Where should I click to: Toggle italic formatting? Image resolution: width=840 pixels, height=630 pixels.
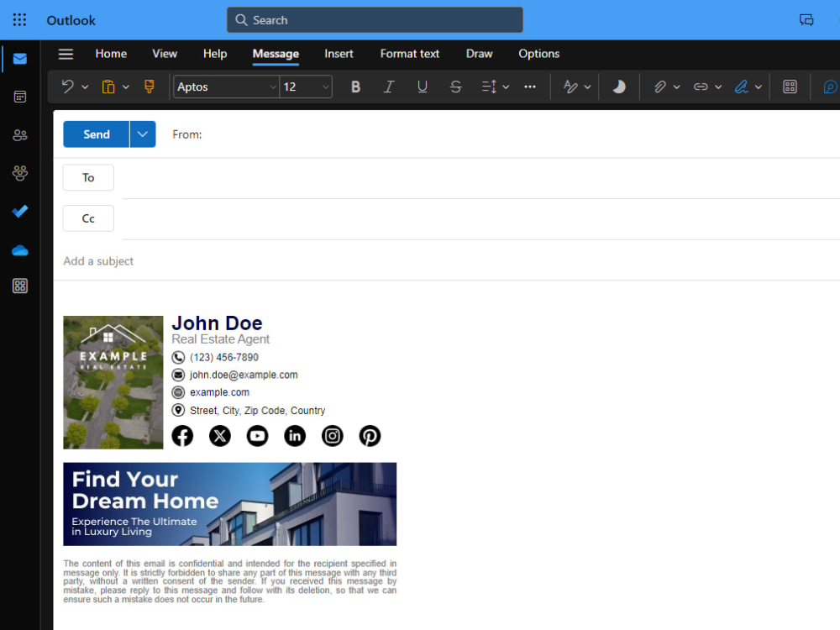(x=389, y=87)
